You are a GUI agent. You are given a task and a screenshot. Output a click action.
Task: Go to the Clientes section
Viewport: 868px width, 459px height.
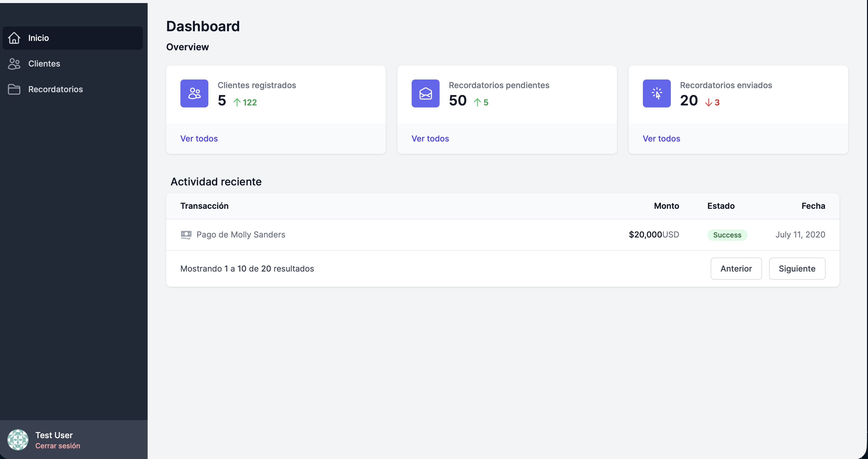click(x=44, y=64)
